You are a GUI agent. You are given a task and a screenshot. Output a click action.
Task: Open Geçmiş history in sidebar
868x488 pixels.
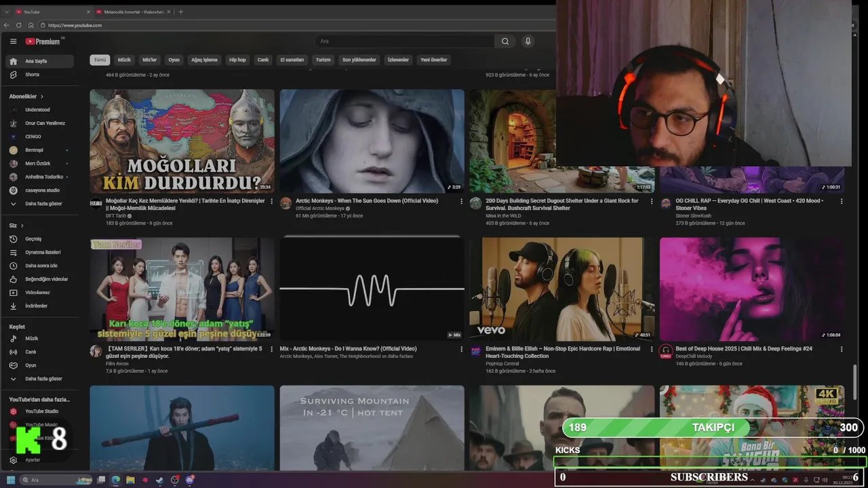39,239
